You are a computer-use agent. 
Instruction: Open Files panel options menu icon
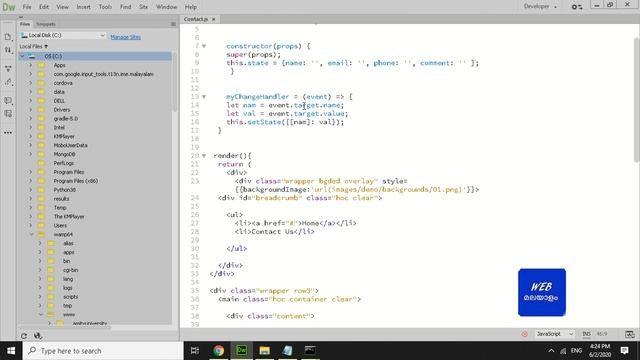(x=173, y=24)
